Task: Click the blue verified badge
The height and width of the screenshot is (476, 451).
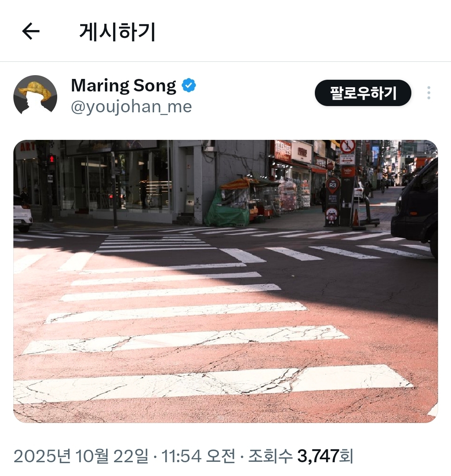Action: [x=189, y=85]
